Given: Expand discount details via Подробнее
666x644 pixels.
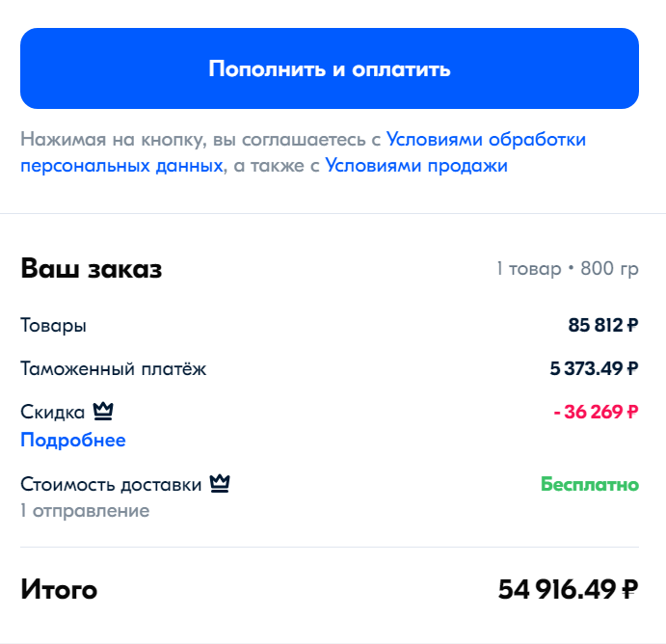Looking at the screenshot, I should point(73,441).
